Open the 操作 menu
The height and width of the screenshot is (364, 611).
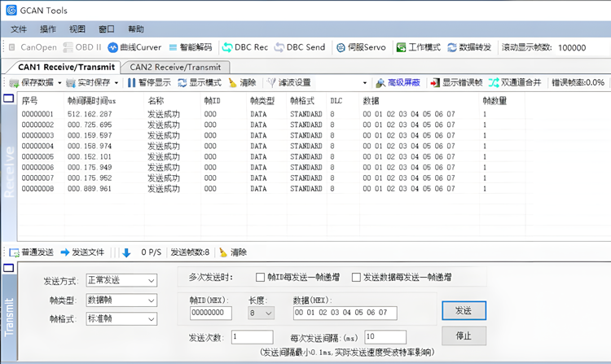coord(48,29)
